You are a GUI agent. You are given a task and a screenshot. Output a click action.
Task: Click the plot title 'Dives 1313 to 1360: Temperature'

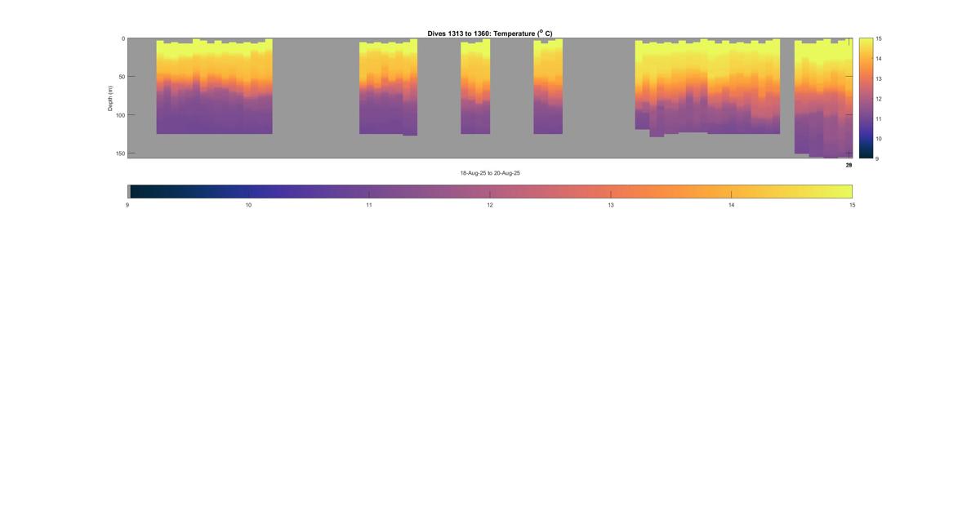coord(489,33)
